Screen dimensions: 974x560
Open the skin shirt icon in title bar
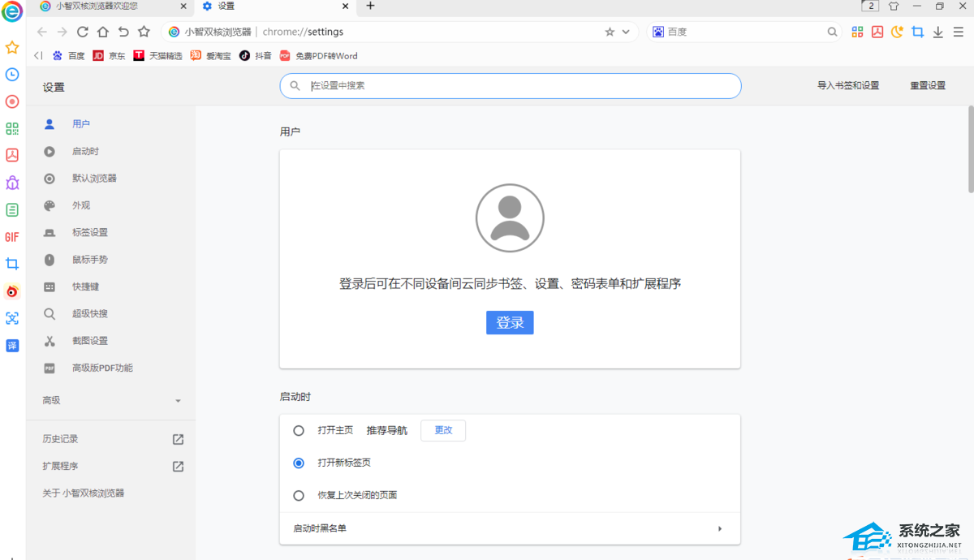pos(894,6)
